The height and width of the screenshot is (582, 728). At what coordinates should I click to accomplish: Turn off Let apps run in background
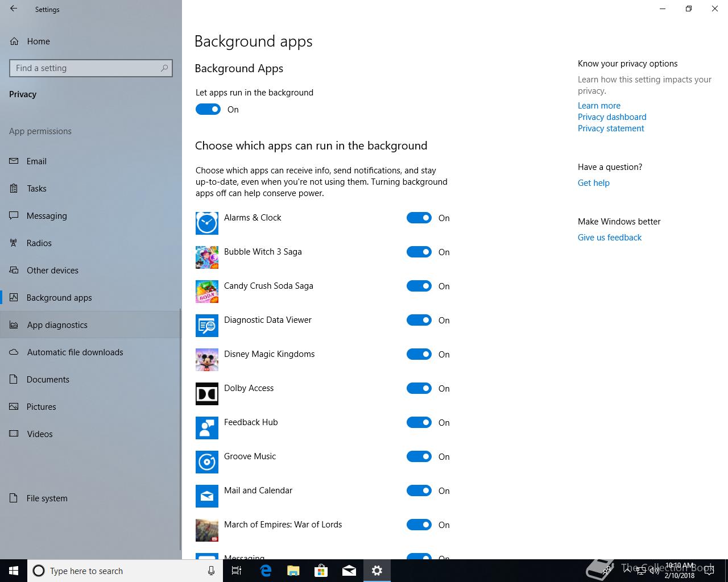(208, 109)
